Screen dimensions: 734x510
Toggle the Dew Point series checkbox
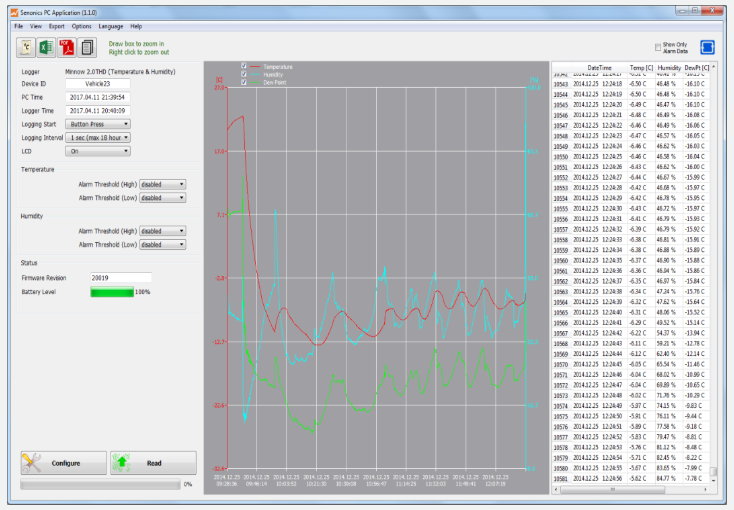pos(243,82)
